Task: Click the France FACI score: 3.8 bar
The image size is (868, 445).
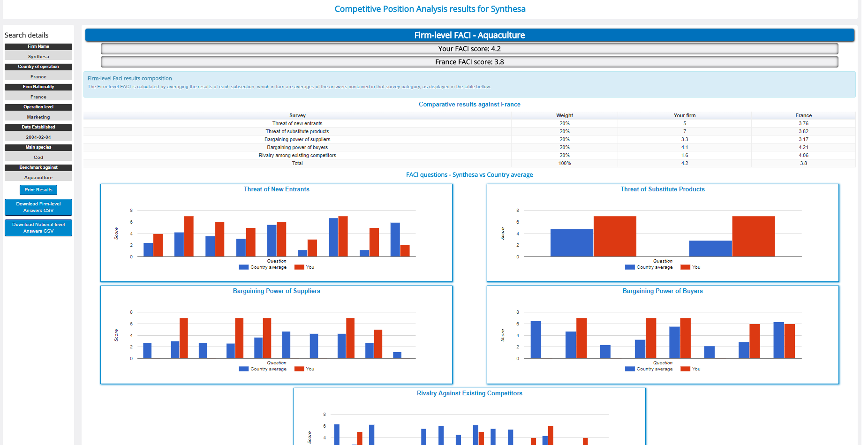Action: point(469,62)
